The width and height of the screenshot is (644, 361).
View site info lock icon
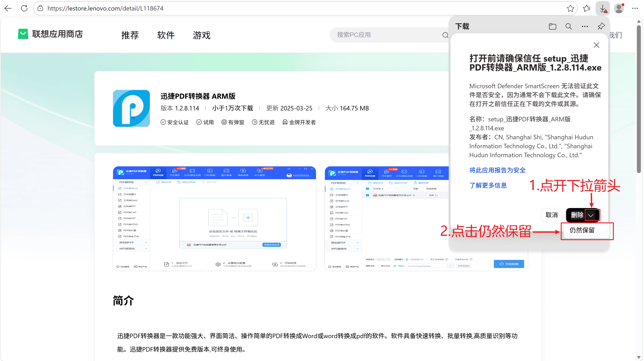point(40,8)
